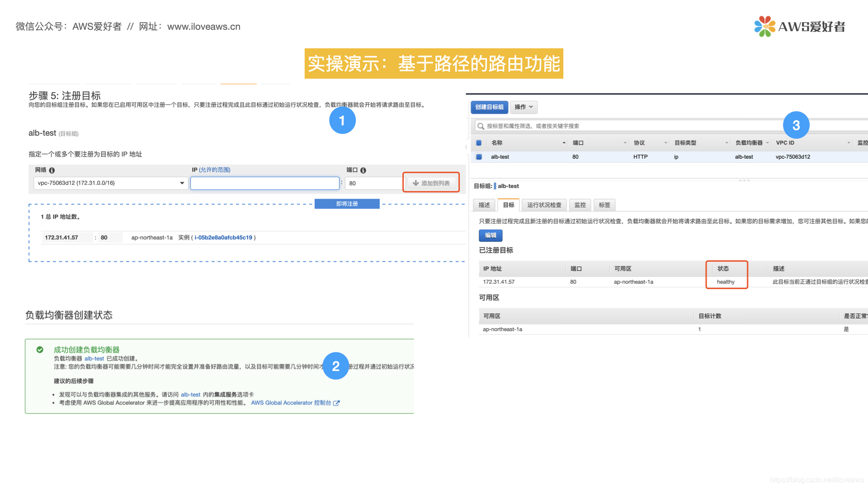Image resolution: width=868 pixels, height=488 pixels.
Task: Click the 成功创建负载均衡器 heading
Action: pos(86,350)
